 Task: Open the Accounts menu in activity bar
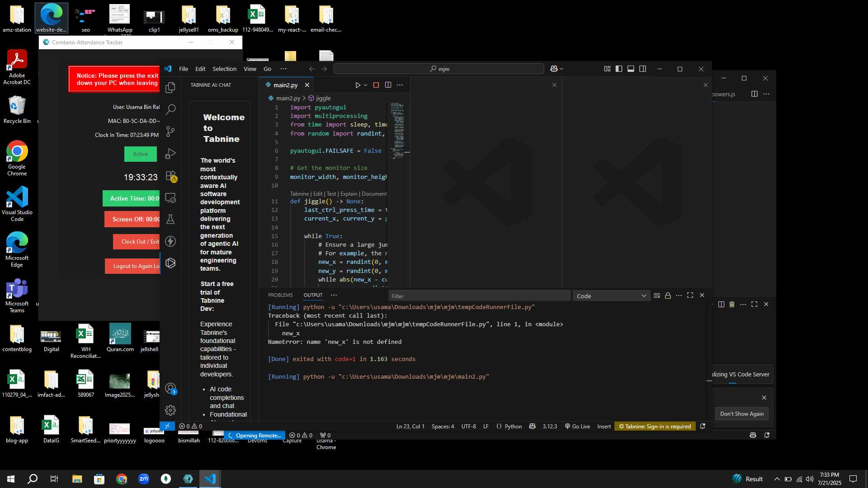(170, 389)
